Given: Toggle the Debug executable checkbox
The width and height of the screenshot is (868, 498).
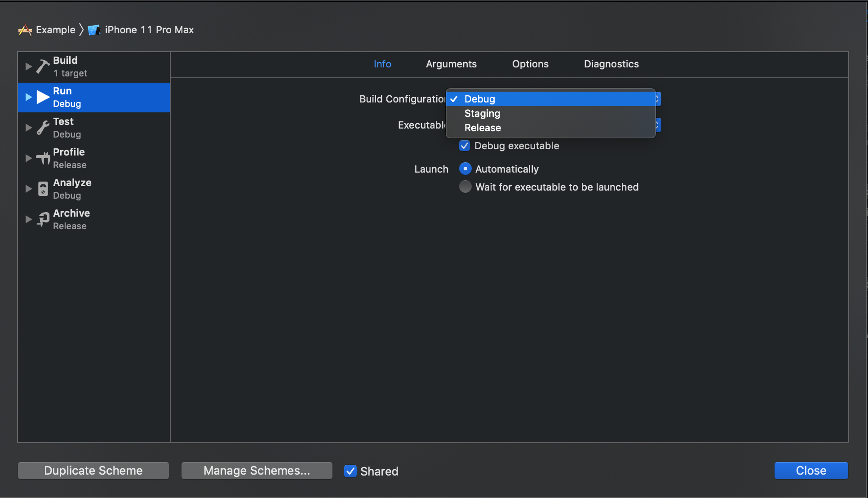Looking at the screenshot, I should click(x=465, y=146).
